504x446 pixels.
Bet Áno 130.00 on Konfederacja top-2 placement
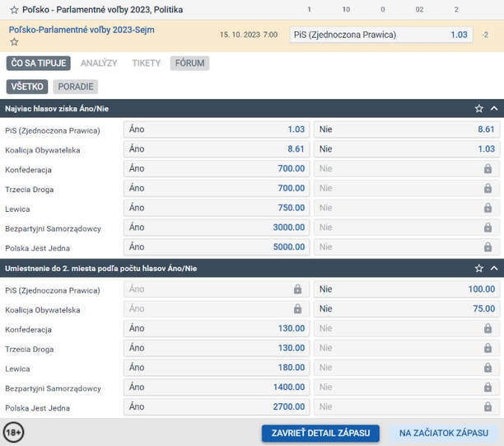tap(217, 329)
